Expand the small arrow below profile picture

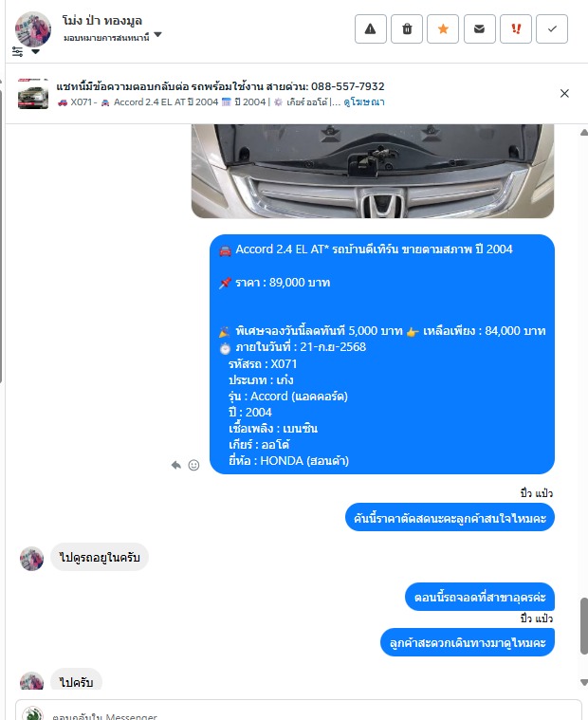click(x=35, y=52)
